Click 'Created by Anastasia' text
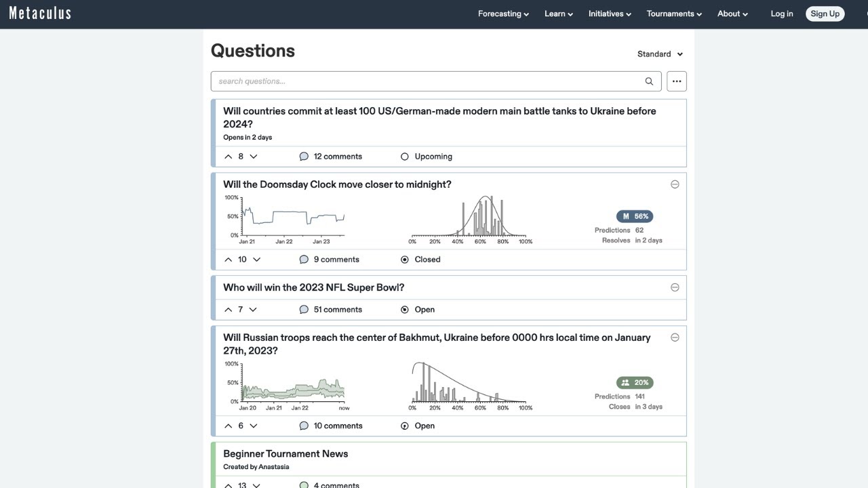The image size is (868, 488). [x=256, y=467]
